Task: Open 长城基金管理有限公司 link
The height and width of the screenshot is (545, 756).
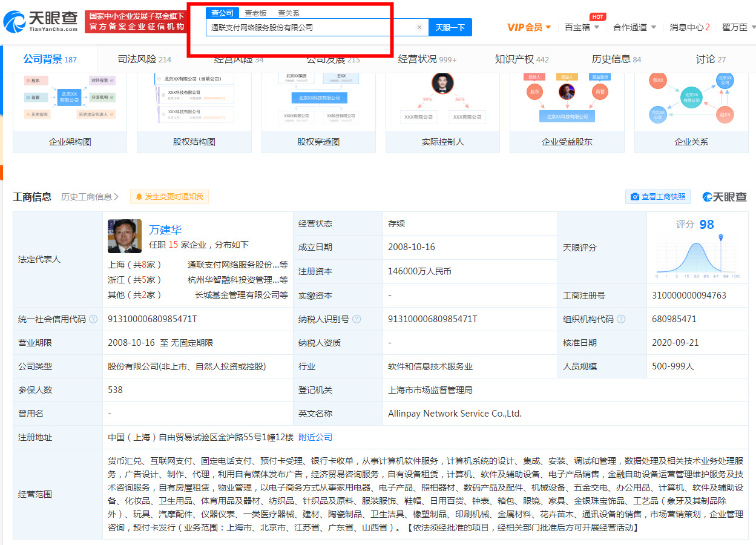Action: point(241,295)
